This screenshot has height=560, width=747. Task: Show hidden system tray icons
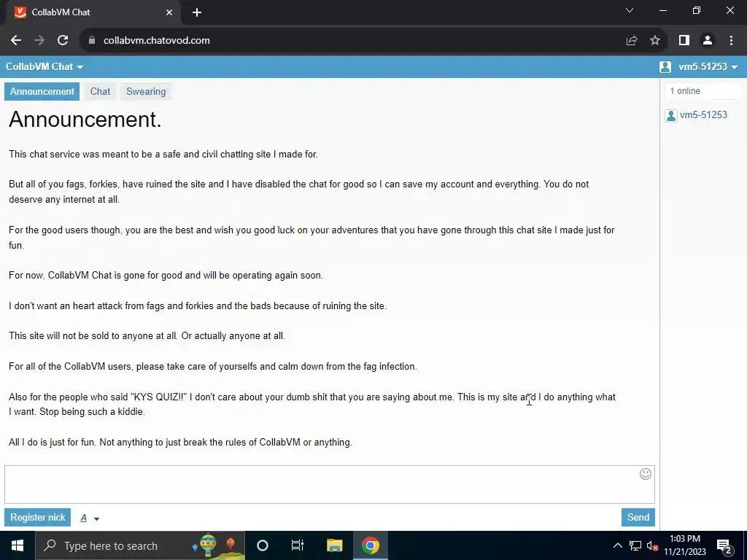(x=617, y=545)
